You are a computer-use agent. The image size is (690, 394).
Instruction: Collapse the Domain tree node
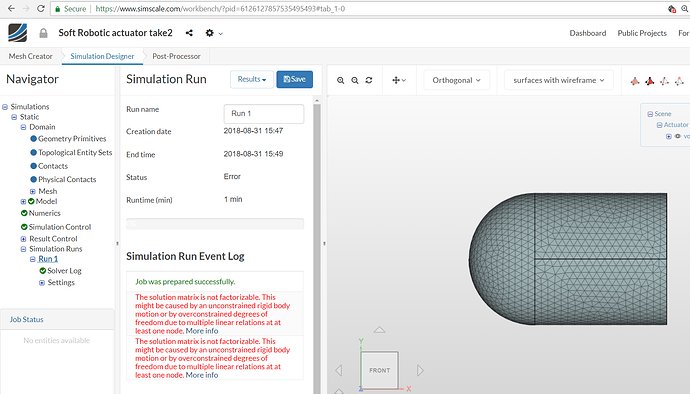(x=23, y=127)
